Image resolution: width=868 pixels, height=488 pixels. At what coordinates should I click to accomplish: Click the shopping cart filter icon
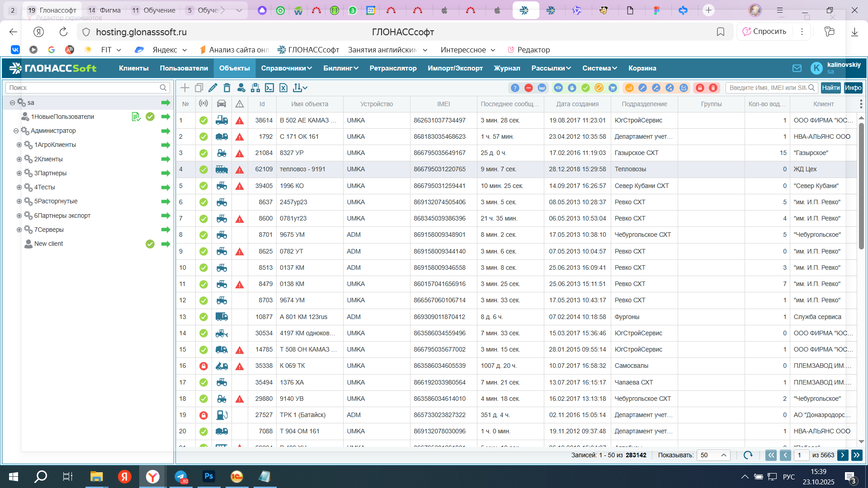(x=613, y=88)
